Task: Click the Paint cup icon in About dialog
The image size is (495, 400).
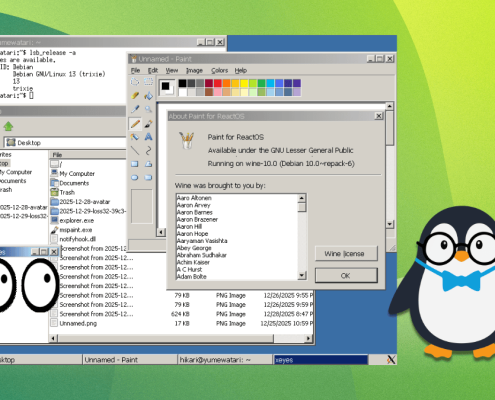Action: click(187, 140)
